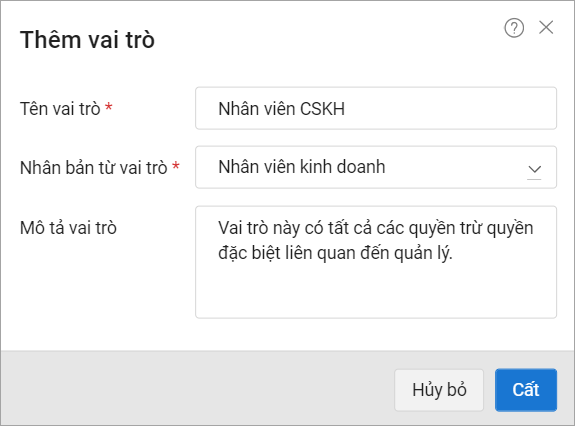Click the Thêm vai trò dialog title

pos(87,40)
